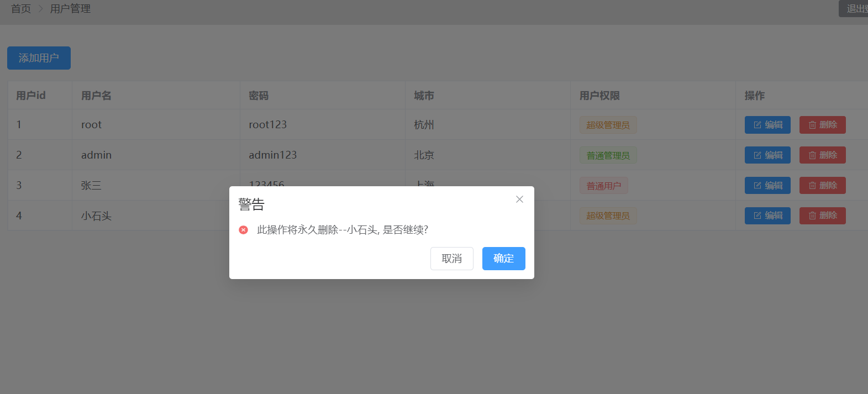The width and height of the screenshot is (868, 394).
Task: Edit the root user row
Action: 767,125
